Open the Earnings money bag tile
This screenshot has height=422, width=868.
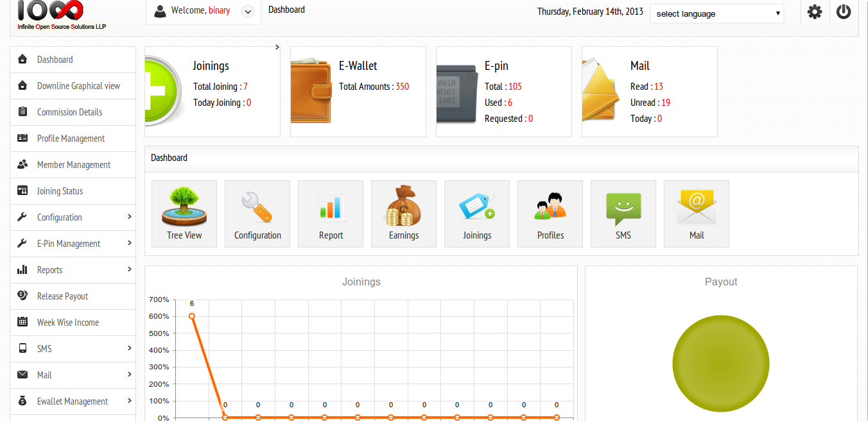point(404,214)
